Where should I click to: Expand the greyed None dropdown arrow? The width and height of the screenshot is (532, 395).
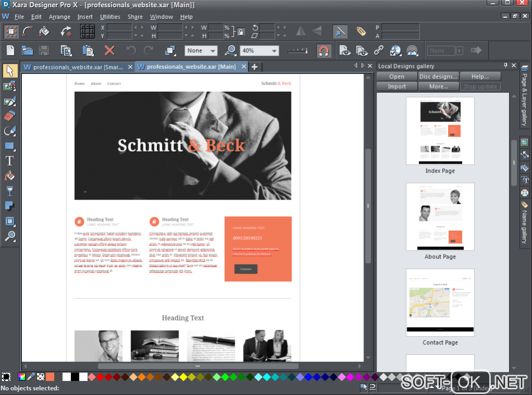(x=460, y=51)
